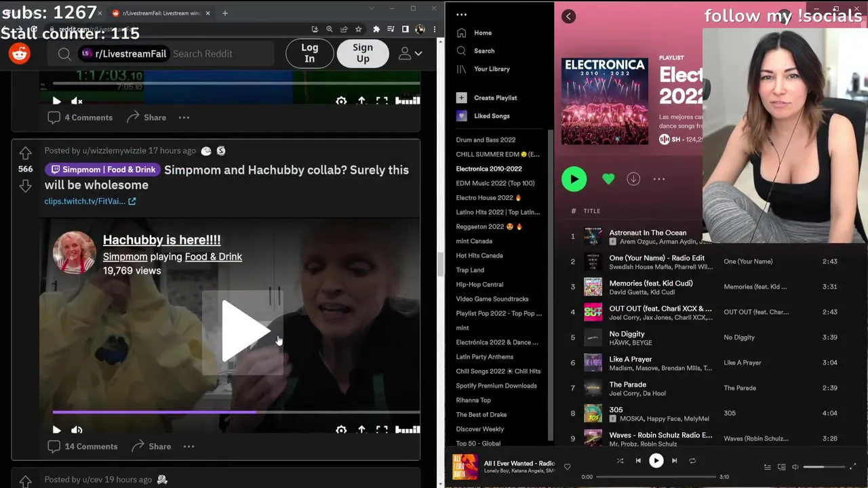This screenshot has width=868, height=488.
Task: Open Chrome's tab search chevron
Action: (372, 9)
